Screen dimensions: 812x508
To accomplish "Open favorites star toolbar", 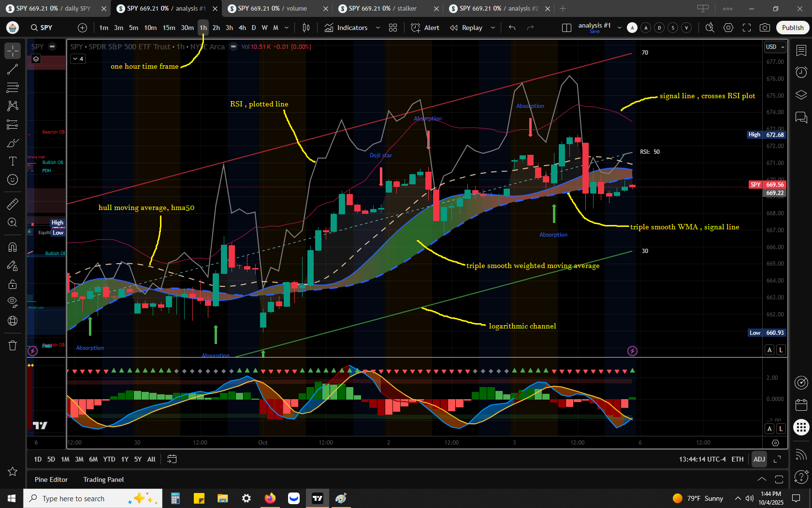I will click(x=13, y=471).
